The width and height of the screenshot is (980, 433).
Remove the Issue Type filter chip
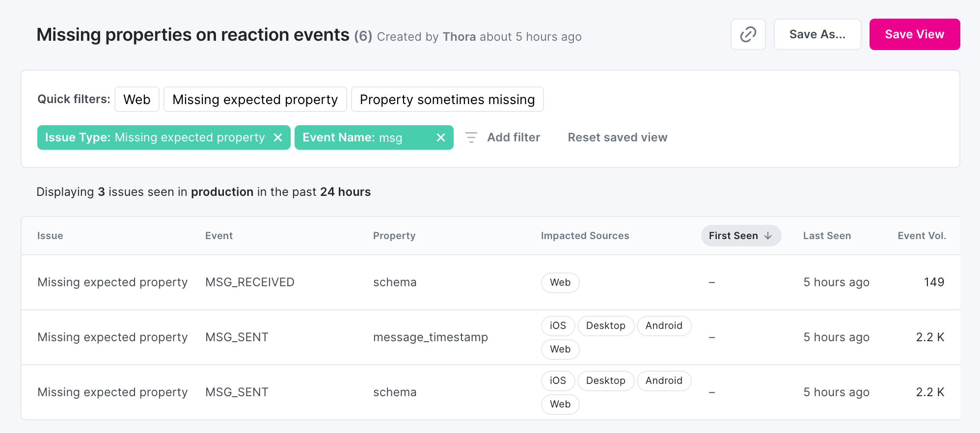tap(278, 137)
